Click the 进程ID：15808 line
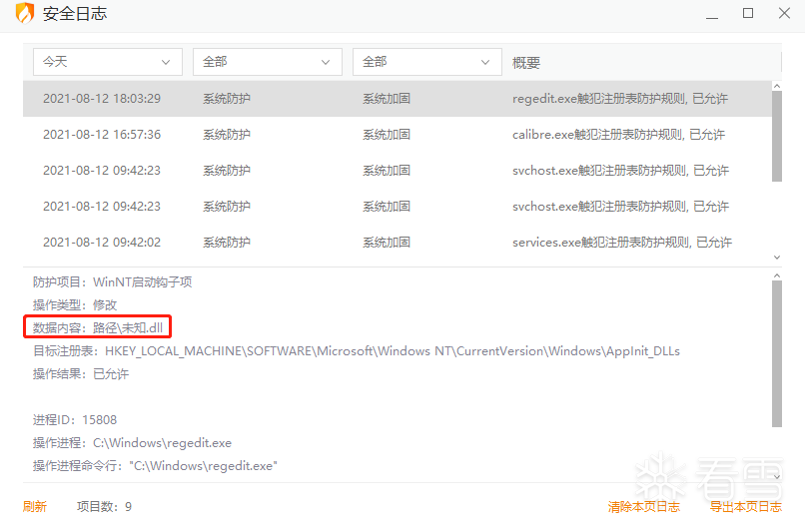Viewport: 805px width, 532px height. [x=75, y=420]
